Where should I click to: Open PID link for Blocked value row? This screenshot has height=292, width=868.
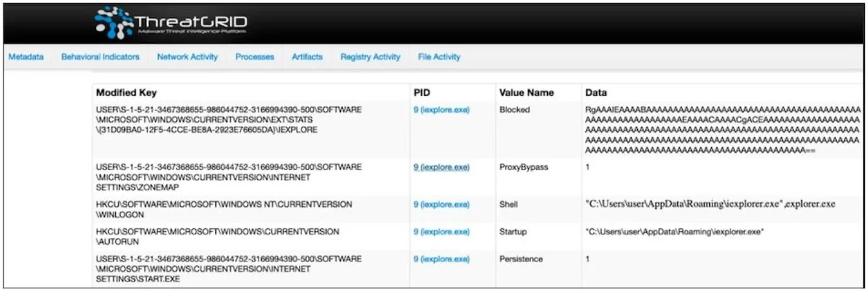[x=441, y=110]
